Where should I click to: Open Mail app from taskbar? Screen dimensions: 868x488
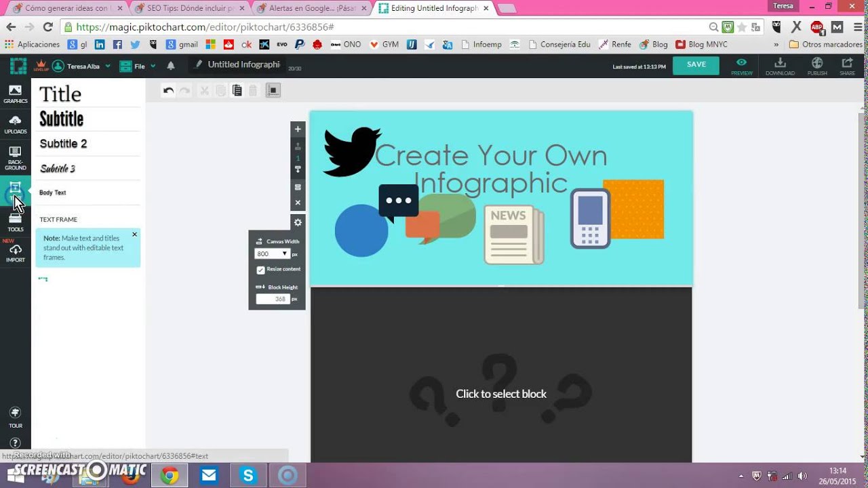[209, 476]
